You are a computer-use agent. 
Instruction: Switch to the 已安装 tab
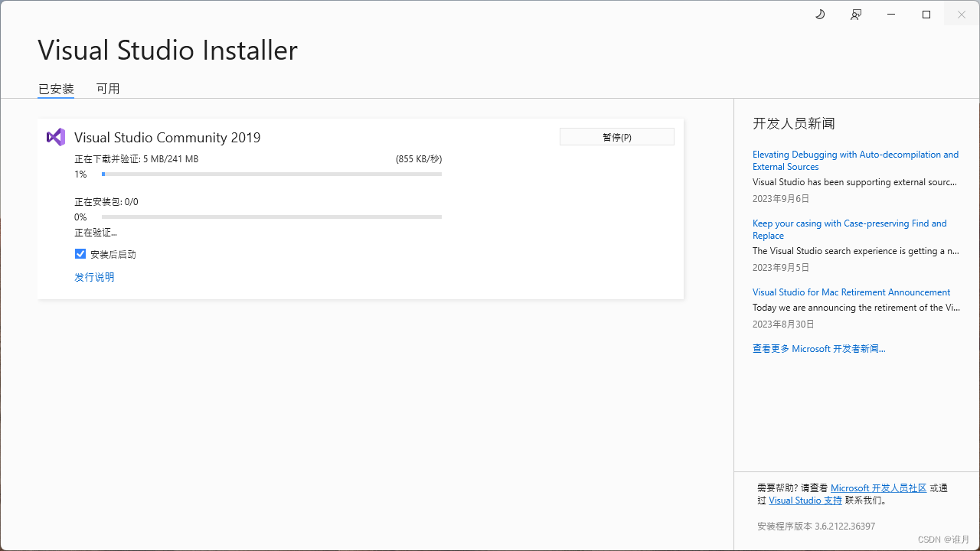56,89
